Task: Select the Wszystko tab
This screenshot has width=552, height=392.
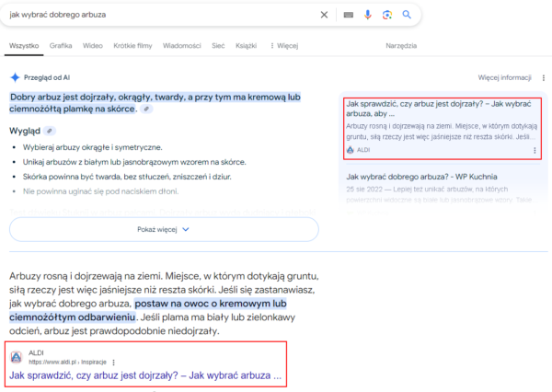Action: click(24, 46)
